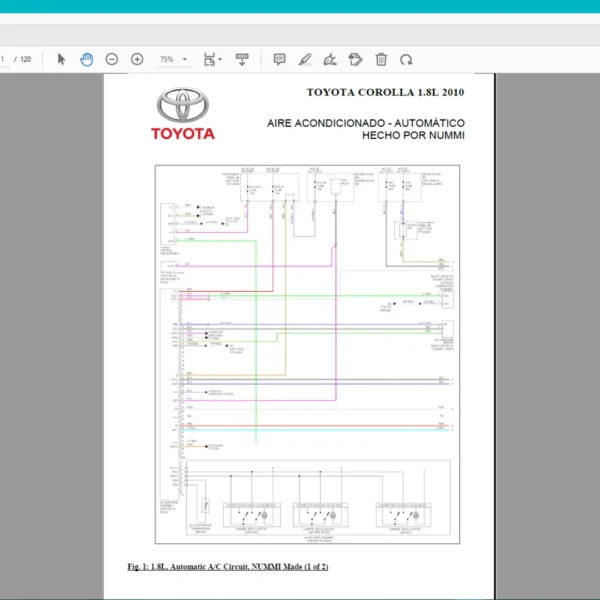The width and height of the screenshot is (600, 600).
Task: Click the stamp tool icon
Action: coord(355,59)
